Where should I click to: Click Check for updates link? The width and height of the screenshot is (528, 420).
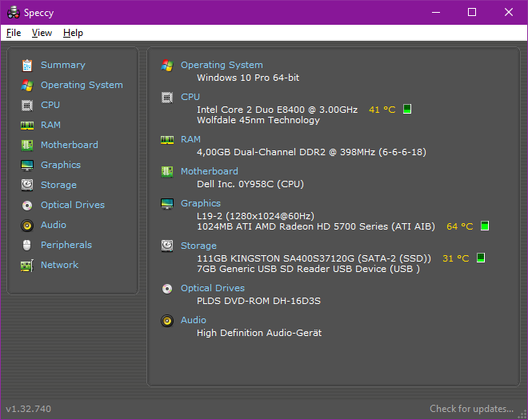471,409
